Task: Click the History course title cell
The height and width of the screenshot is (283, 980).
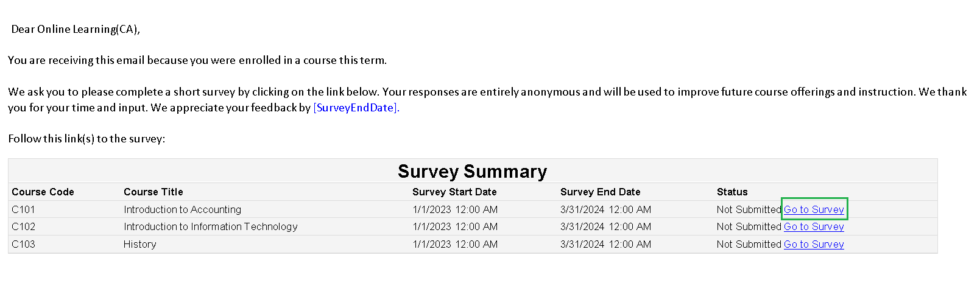Action: [x=139, y=244]
